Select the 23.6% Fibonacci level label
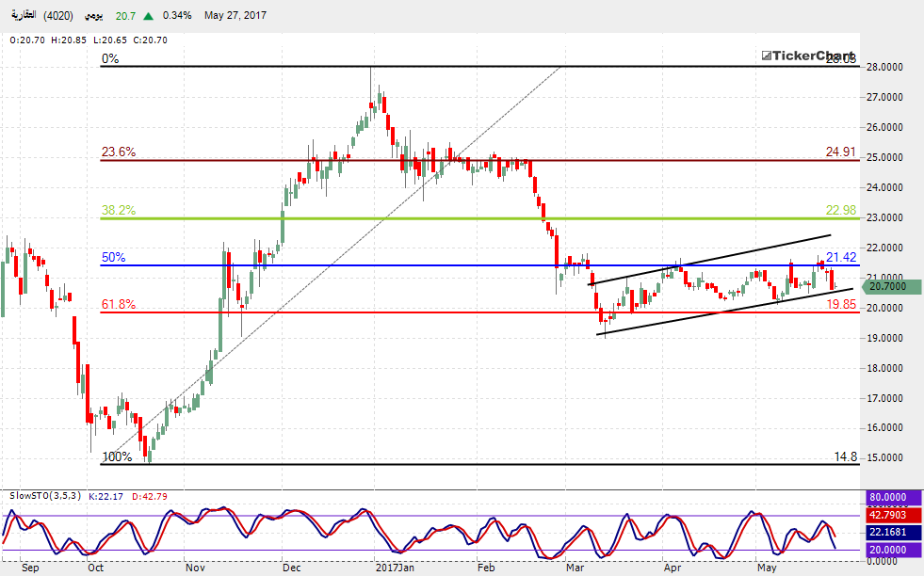The width and height of the screenshot is (924, 576). coord(119,152)
